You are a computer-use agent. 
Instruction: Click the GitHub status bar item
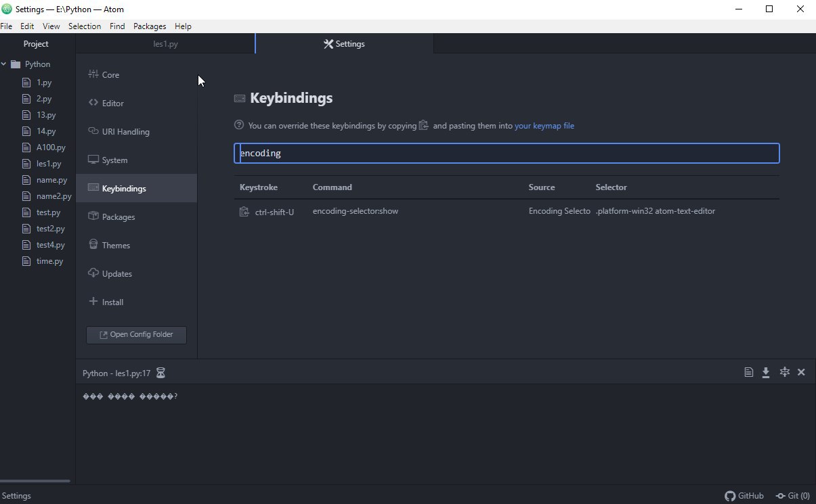click(744, 496)
